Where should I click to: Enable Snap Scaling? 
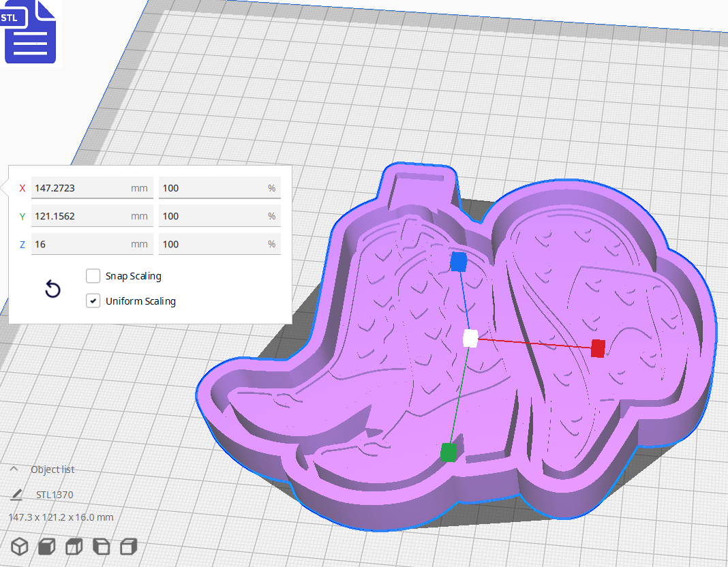pyautogui.click(x=93, y=276)
